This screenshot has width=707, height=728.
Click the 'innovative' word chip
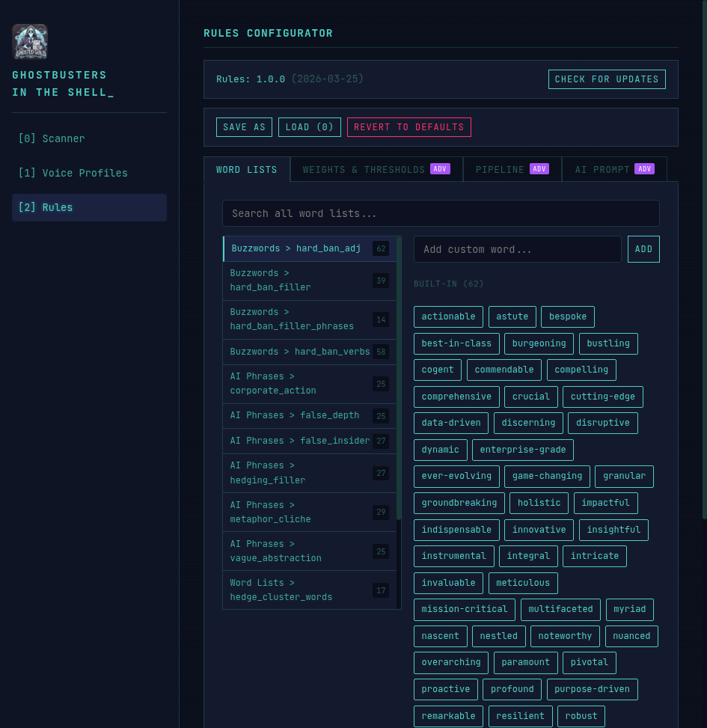pos(539,530)
